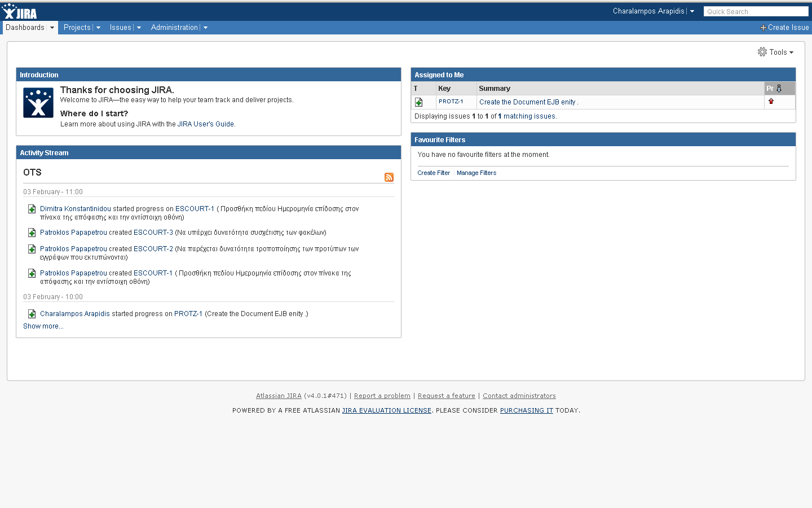Sort by the Pr priority column arrow

click(779, 89)
